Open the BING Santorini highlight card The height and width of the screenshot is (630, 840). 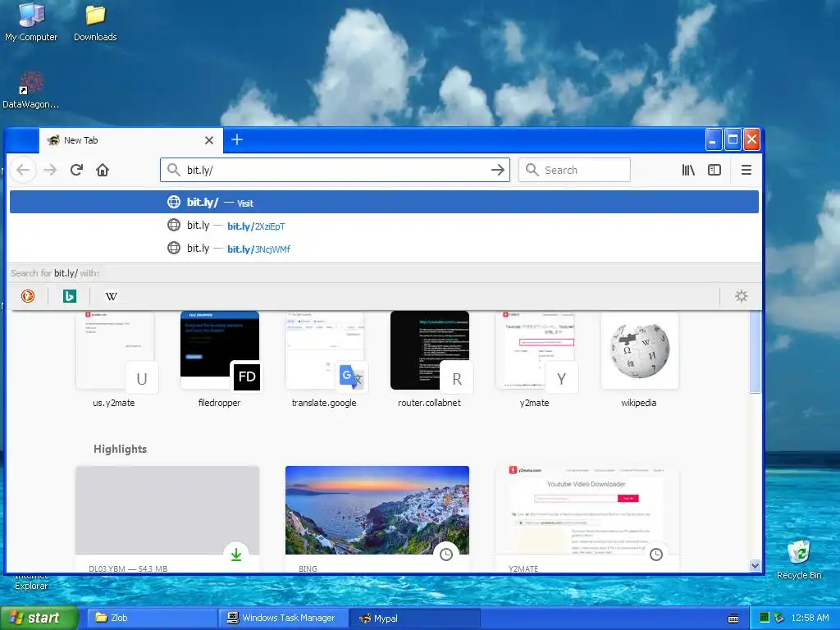(377, 518)
